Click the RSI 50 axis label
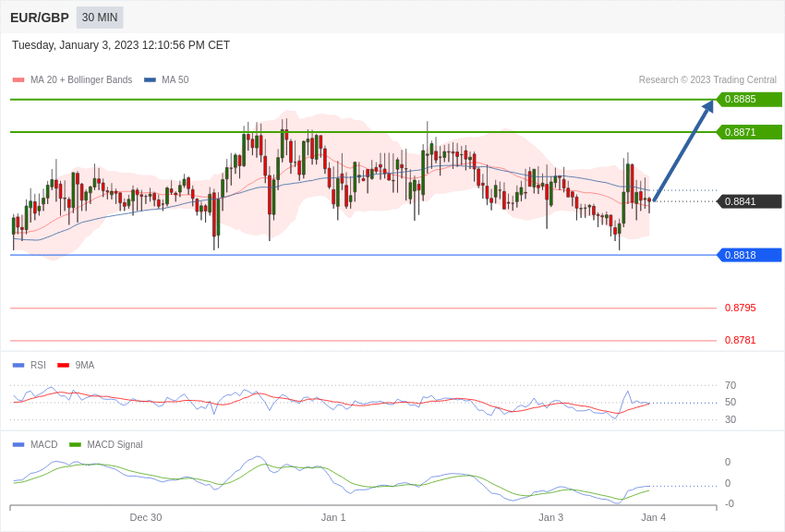 pos(731,403)
